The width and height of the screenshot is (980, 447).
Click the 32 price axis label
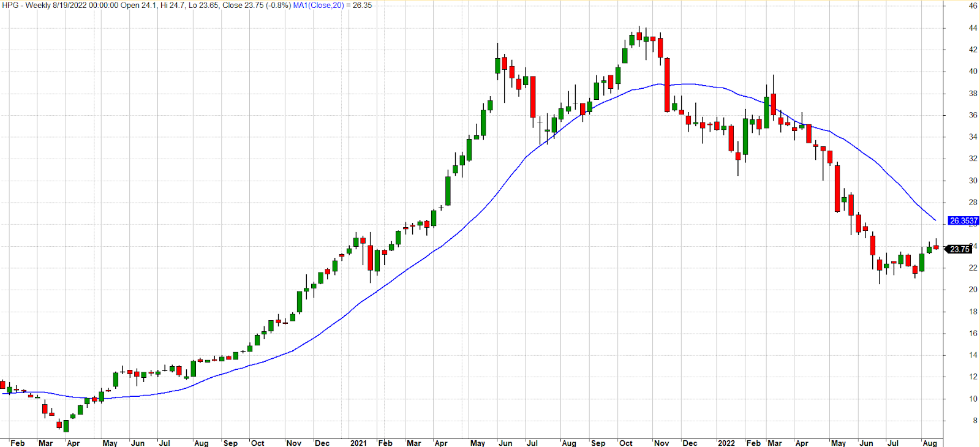[x=973, y=159]
